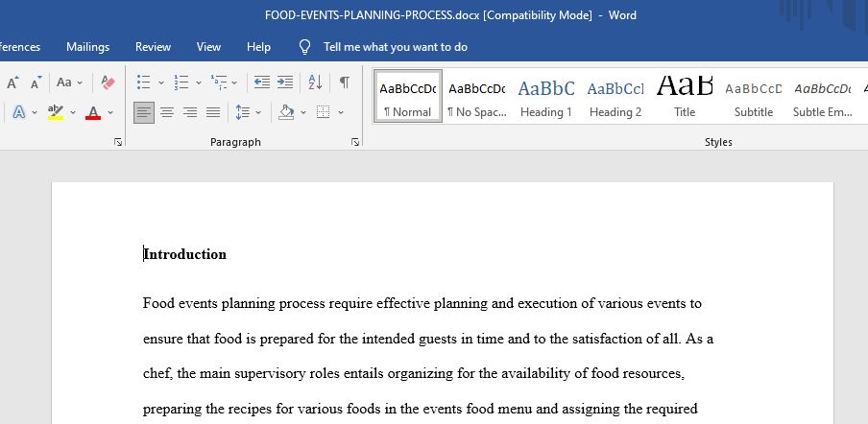Click the Decrease Indent icon
This screenshot has height=424, width=868.
[x=262, y=82]
